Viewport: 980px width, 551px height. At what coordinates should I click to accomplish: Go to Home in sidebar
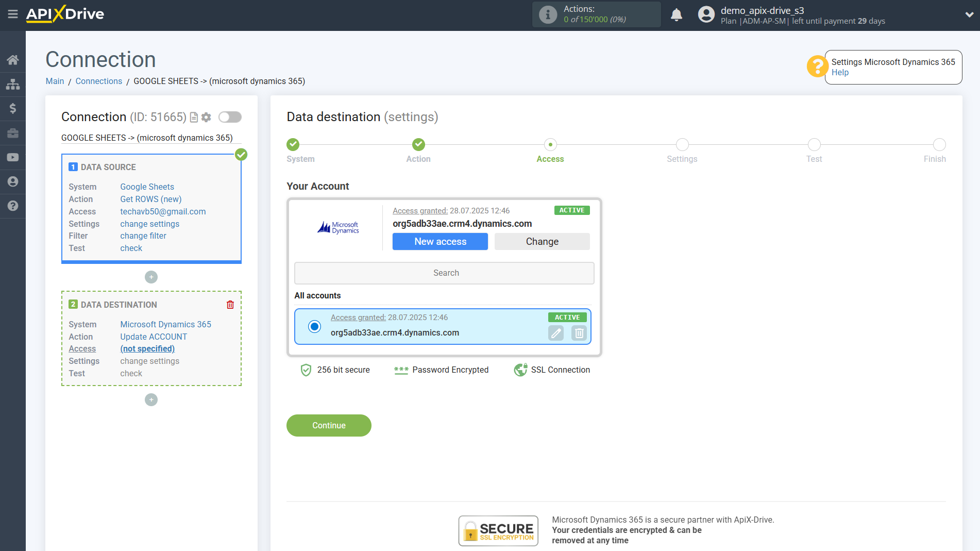(13, 60)
